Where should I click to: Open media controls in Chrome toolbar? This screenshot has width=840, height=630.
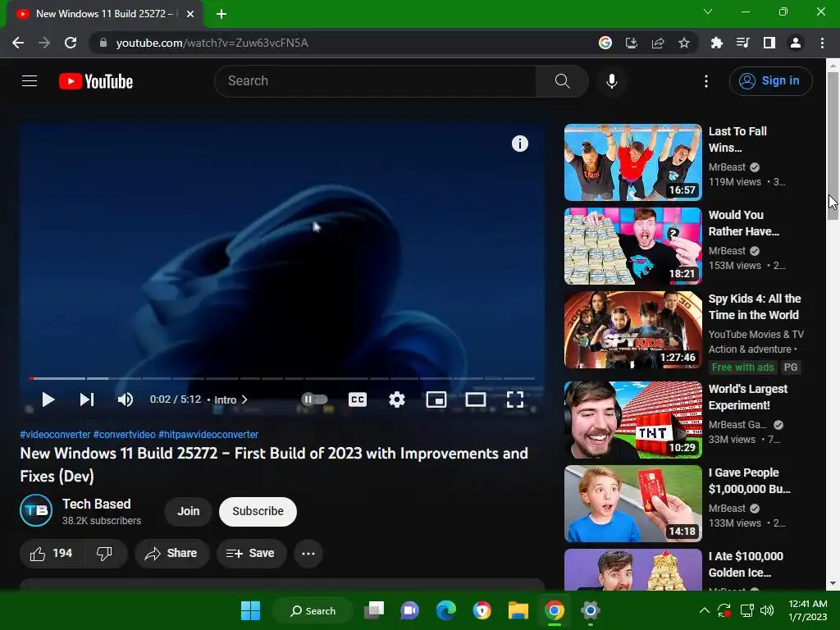coord(742,43)
